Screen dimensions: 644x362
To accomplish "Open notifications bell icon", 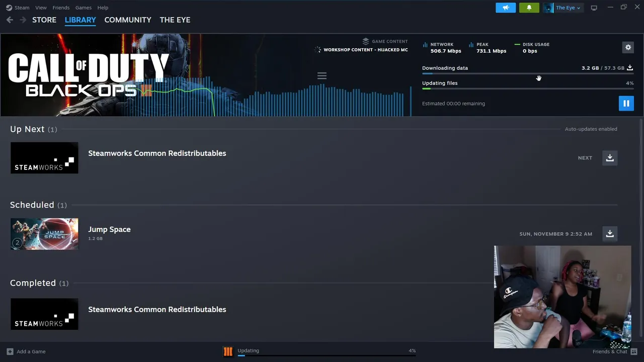I will coord(529,8).
